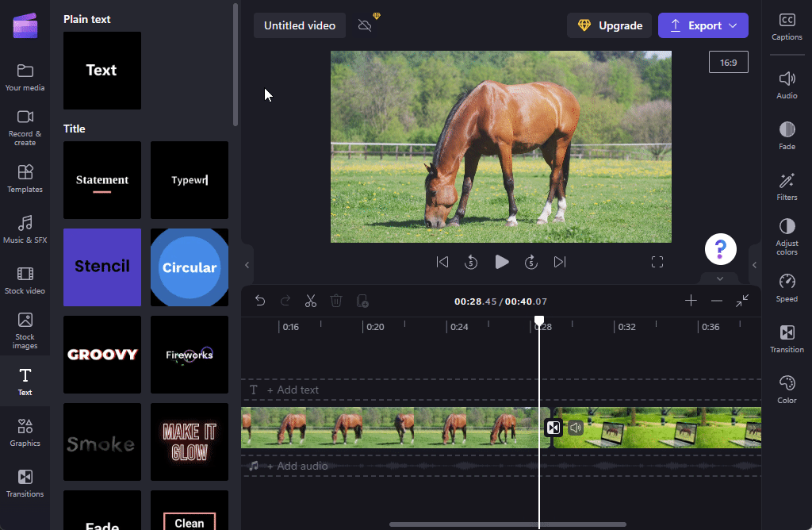This screenshot has width=812, height=530.
Task: Collapse the text templates panel with its chevron
Action: tap(247, 265)
